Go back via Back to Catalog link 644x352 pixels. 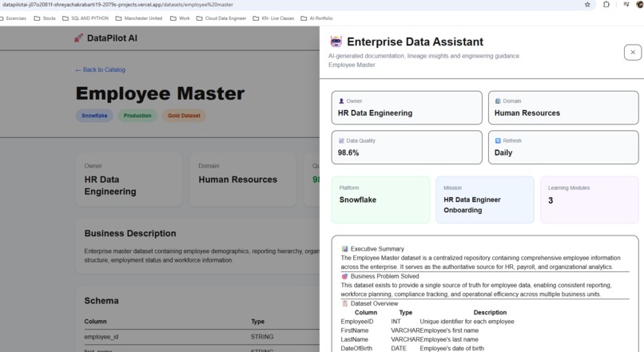coord(100,69)
